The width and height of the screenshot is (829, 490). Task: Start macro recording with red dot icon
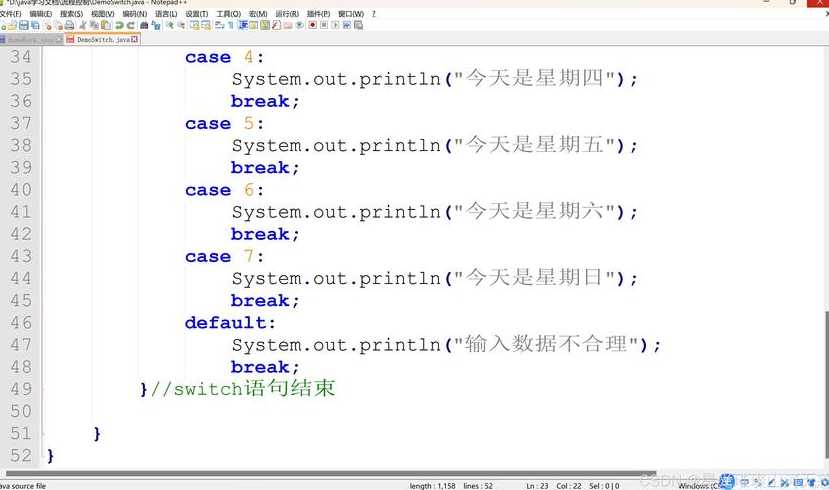pos(312,25)
